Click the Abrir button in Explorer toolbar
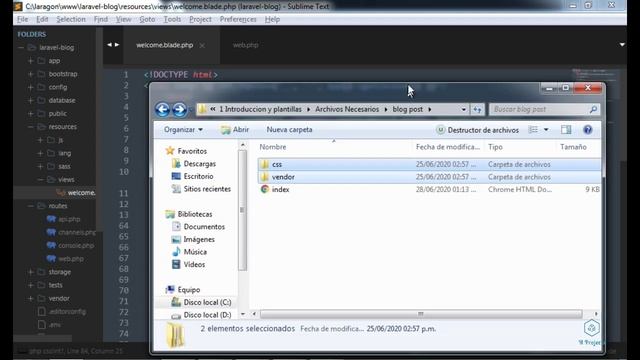The width and height of the screenshot is (640, 360). coord(235,130)
